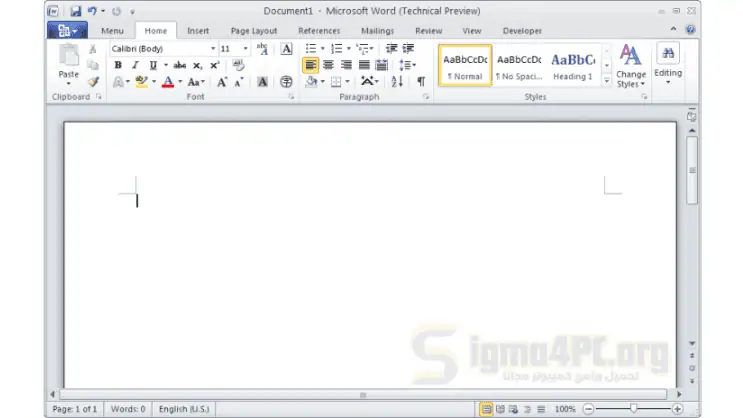Toggle Align Text Left
Screen dimensions: 743x418
(x=310, y=65)
